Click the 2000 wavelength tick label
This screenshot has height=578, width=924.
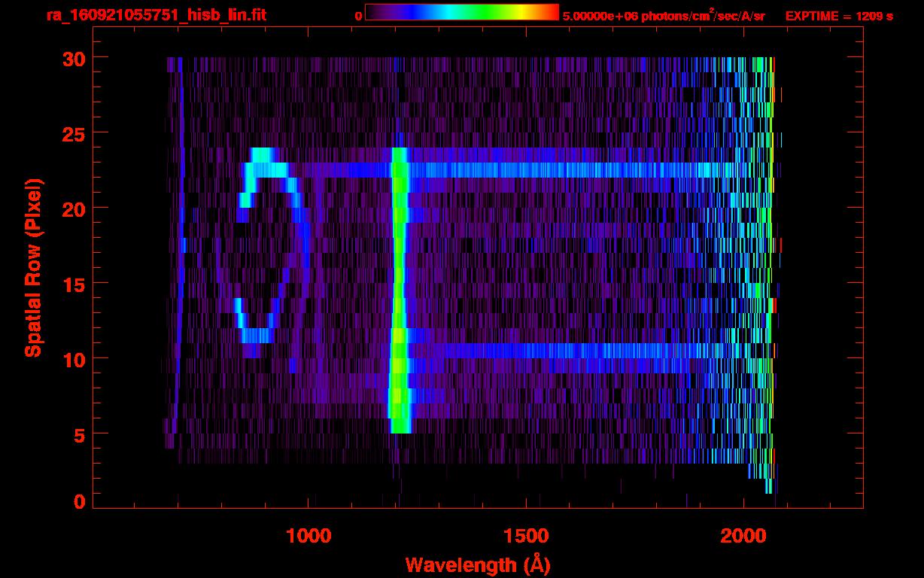(x=743, y=535)
